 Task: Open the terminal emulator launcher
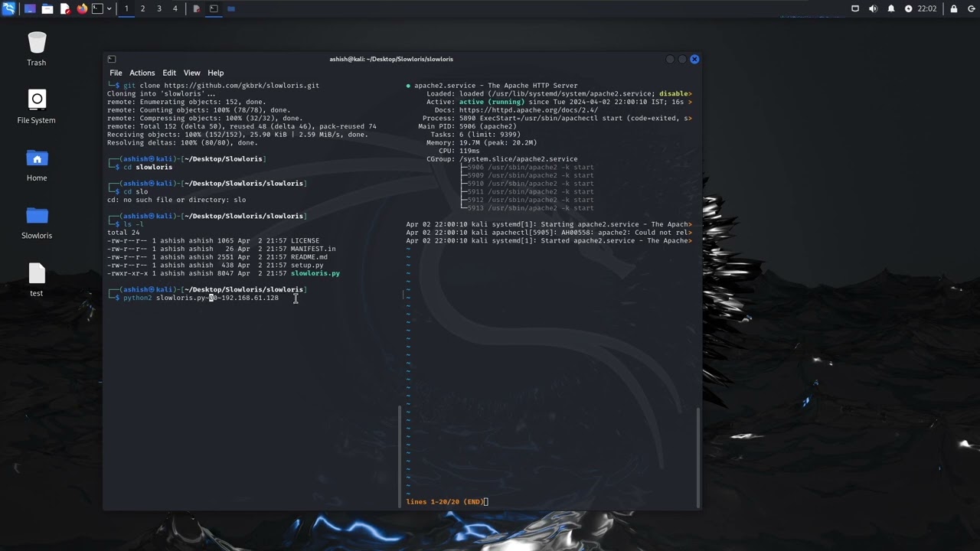pyautogui.click(x=97, y=8)
